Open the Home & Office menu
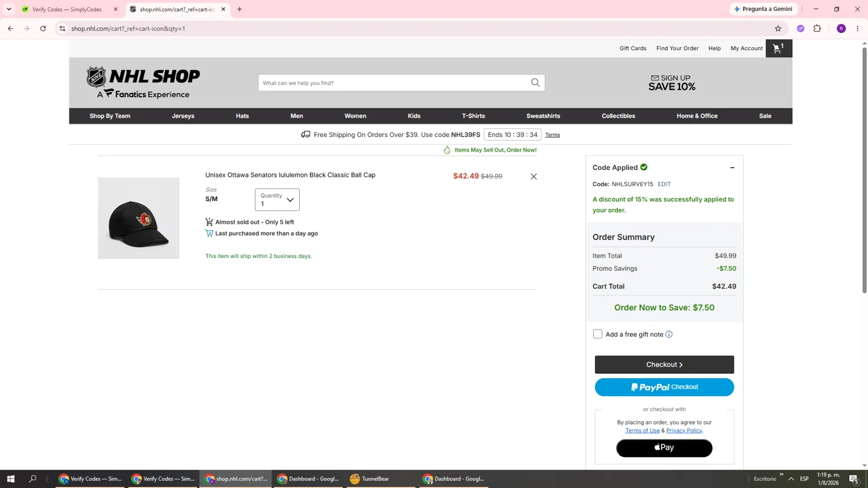The image size is (868, 488). click(697, 116)
